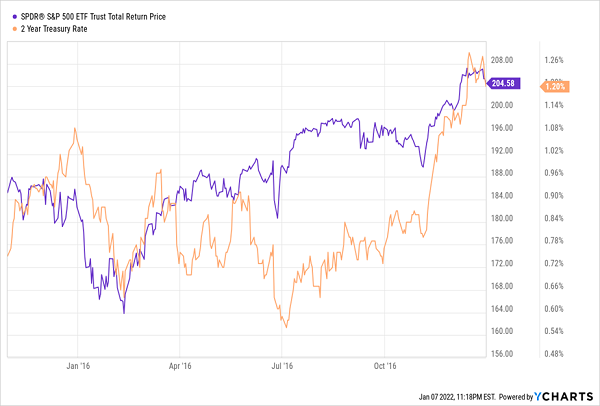Click the 156.00 price axis label
Screen dimensions: 600x406
point(502,354)
